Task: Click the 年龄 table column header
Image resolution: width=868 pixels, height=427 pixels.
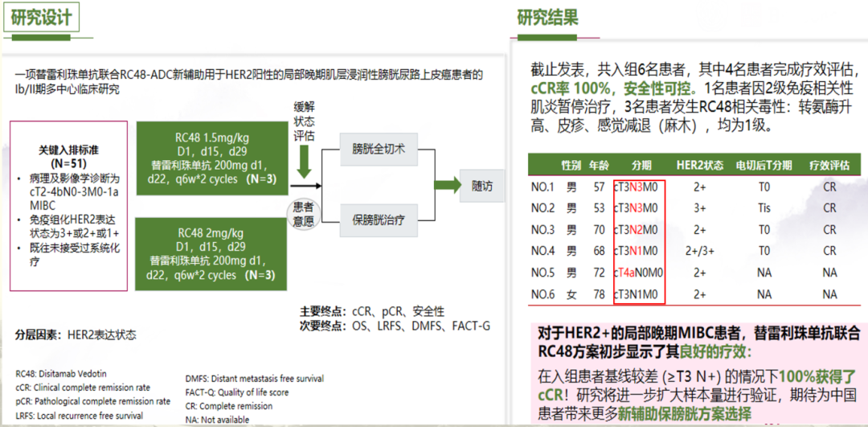Action: [600, 165]
